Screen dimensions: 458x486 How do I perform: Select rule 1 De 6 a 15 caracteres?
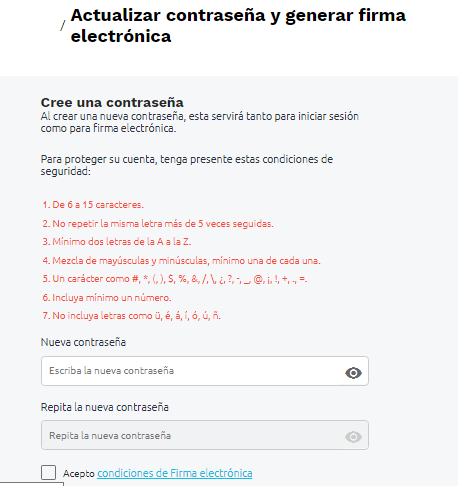point(93,205)
